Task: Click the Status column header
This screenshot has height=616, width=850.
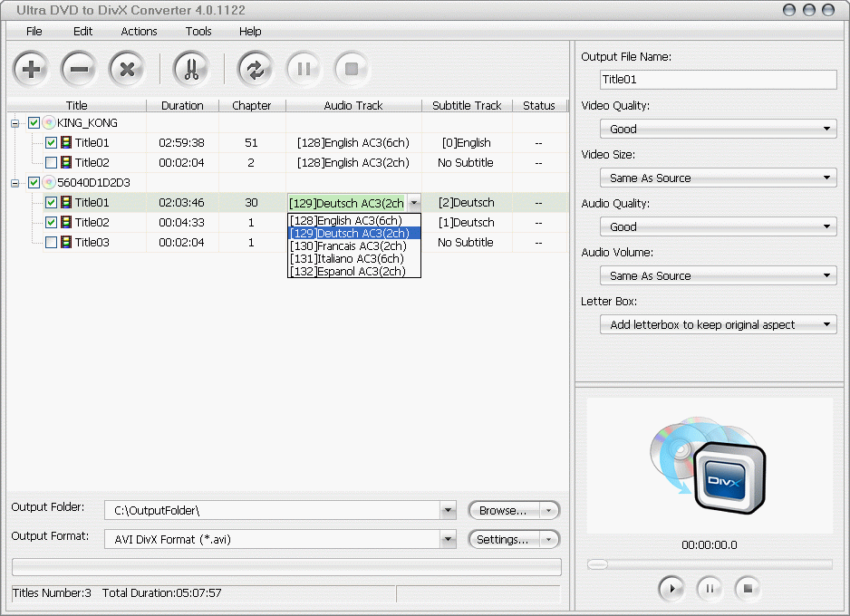Action: click(x=539, y=106)
